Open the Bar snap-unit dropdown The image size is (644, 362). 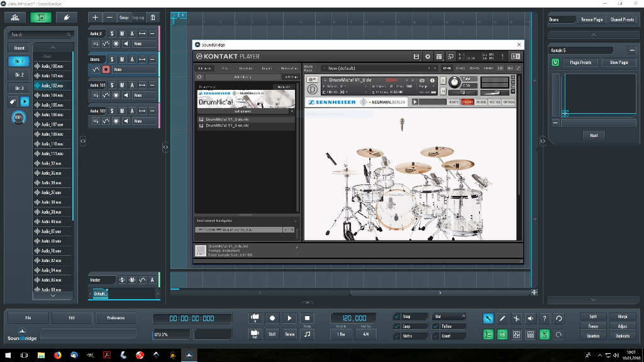click(x=450, y=317)
